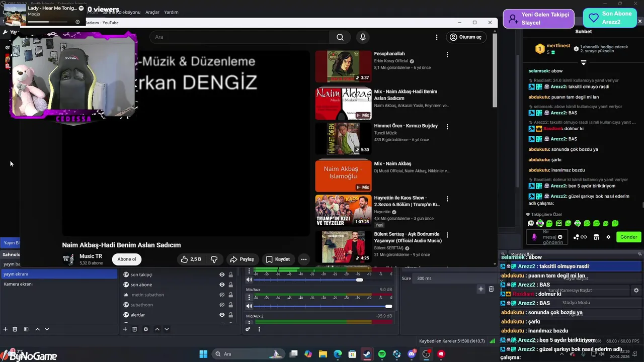The height and width of the screenshot is (362, 644).
Task: Open Discord from the taskbar
Action: 412,354
